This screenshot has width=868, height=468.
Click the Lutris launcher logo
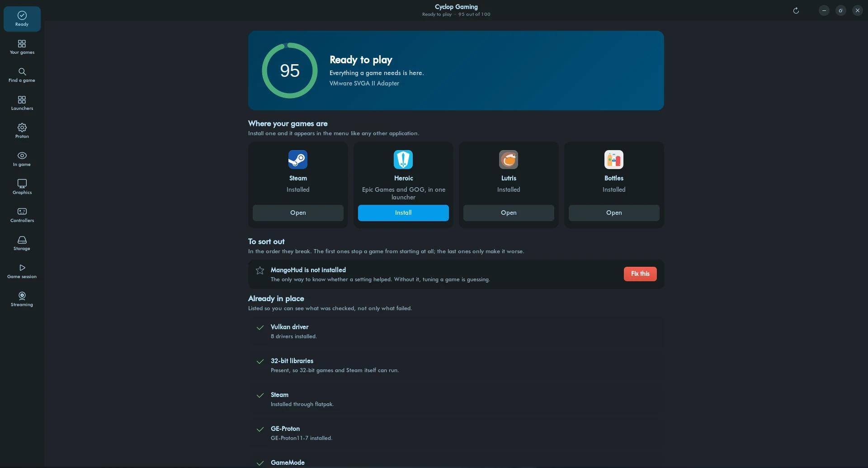pos(509,160)
